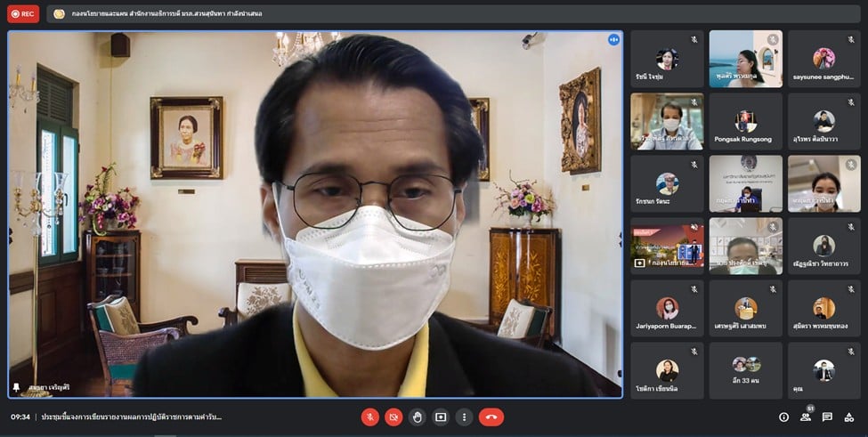Click the blue badge atop the main video

tap(613, 40)
